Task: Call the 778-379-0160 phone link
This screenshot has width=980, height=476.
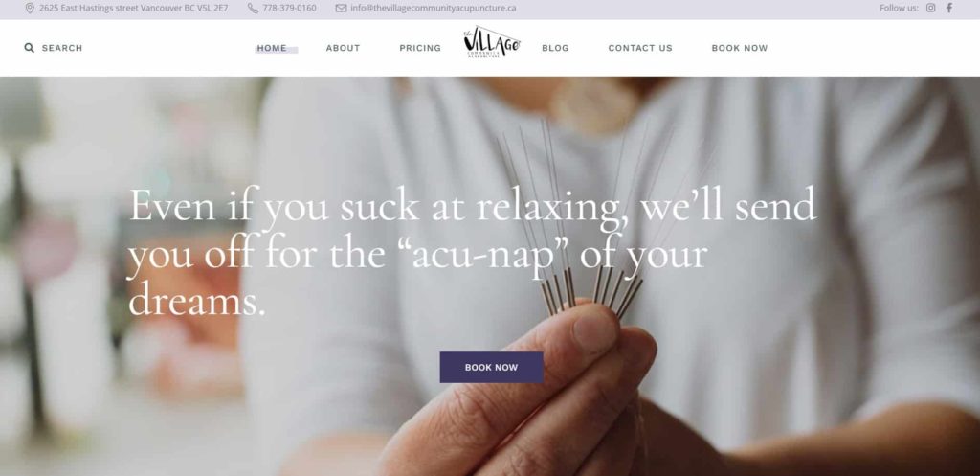Action: coord(289,8)
